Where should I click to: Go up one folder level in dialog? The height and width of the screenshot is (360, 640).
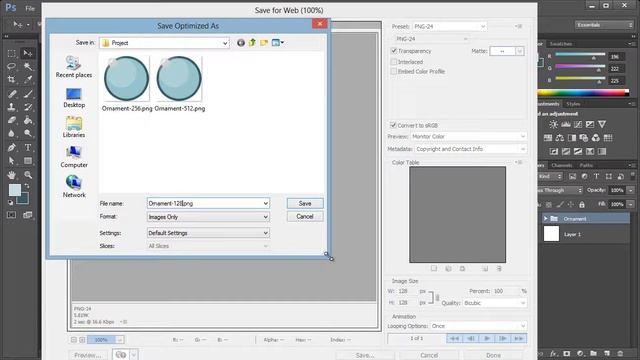252,42
